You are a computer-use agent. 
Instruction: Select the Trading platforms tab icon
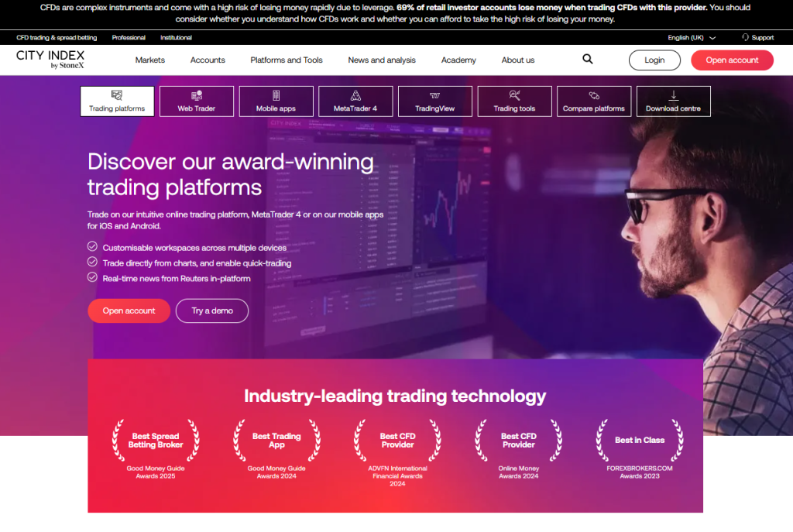[117, 96]
